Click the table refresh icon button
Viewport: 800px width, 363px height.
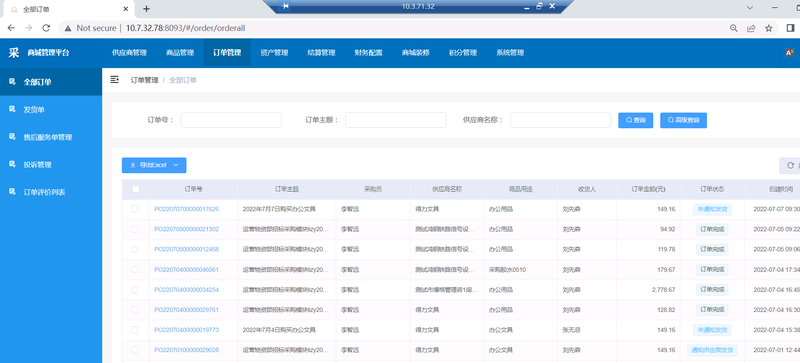[790, 165]
